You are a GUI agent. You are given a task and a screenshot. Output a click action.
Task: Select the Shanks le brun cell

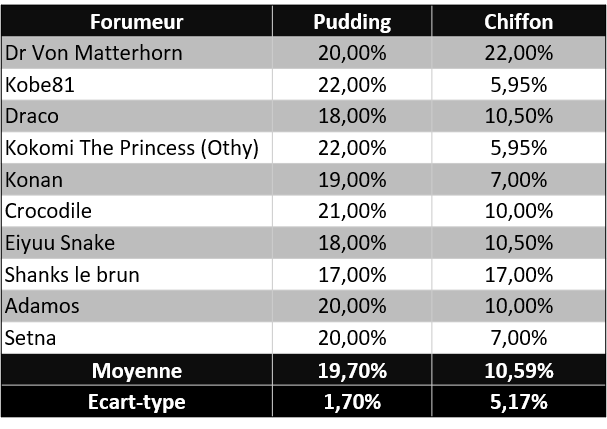(73, 275)
